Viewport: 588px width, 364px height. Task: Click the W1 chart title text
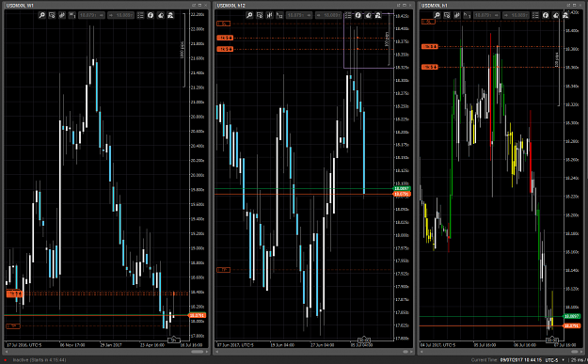point(20,6)
